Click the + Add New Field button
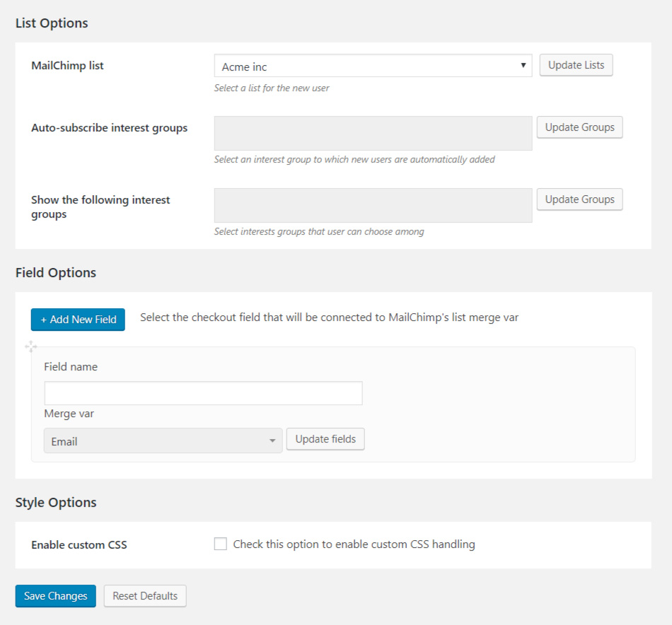 coord(78,320)
